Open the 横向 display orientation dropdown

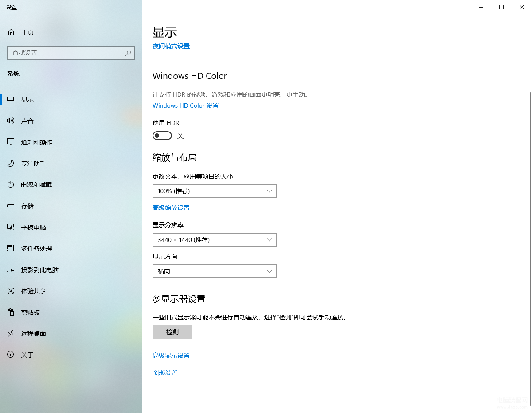(215, 271)
